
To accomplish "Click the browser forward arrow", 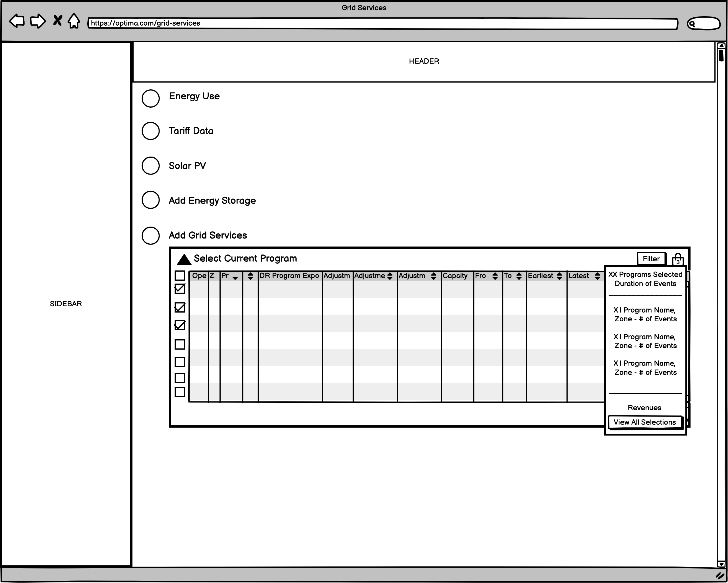I will 38,21.
